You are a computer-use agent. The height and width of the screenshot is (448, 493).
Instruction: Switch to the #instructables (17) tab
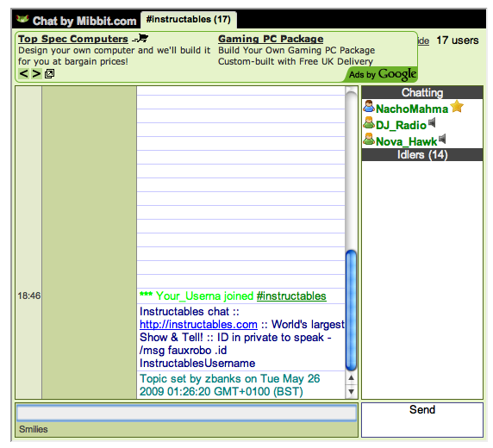[x=189, y=20]
